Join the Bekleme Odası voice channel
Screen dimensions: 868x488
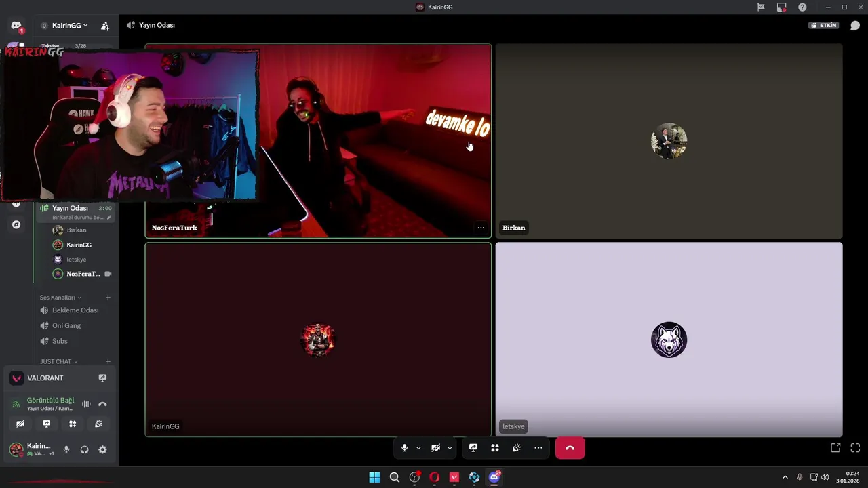click(x=75, y=310)
